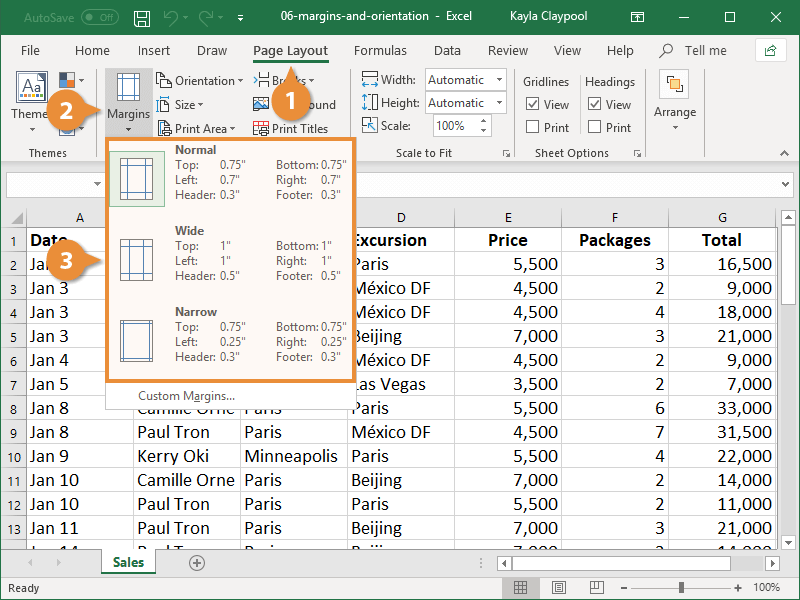Click the Share icon button
Image resolution: width=800 pixels, height=600 pixels.
[770, 51]
